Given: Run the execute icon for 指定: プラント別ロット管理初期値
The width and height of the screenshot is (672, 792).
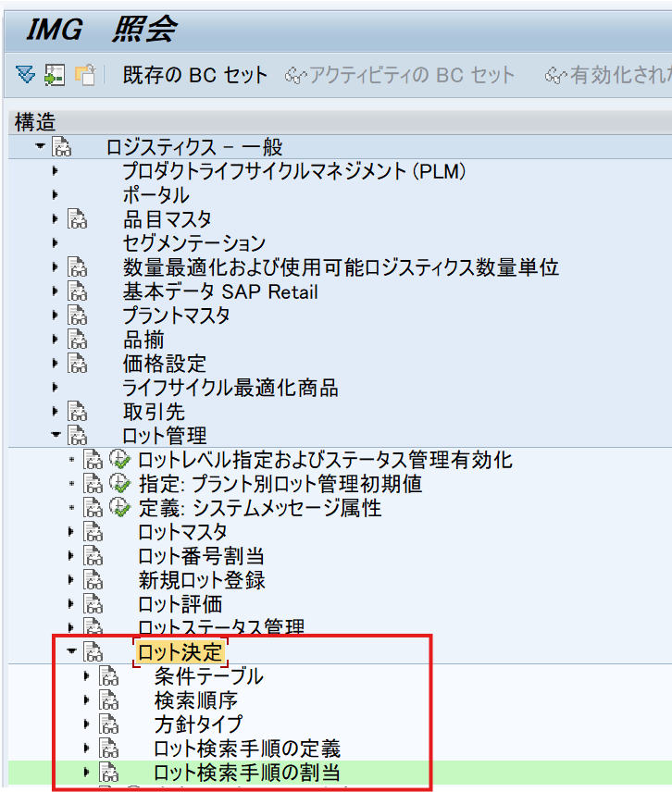Looking at the screenshot, I should [120, 484].
